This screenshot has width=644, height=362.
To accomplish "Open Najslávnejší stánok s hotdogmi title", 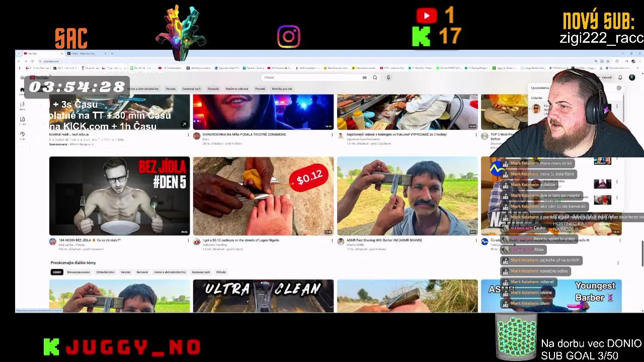I will point(397,135).
